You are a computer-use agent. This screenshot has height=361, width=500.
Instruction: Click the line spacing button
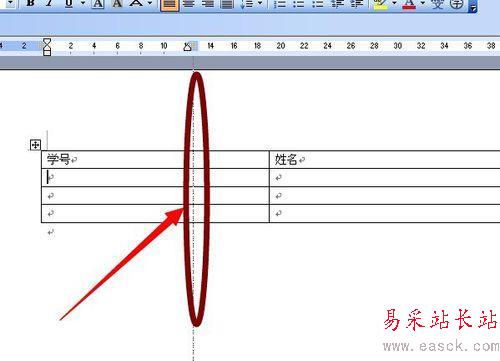247,3
